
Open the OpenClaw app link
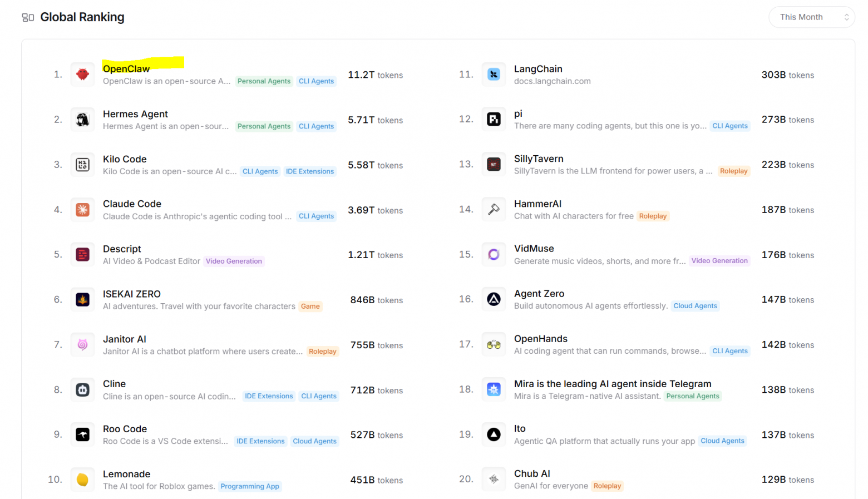(126, 68)
